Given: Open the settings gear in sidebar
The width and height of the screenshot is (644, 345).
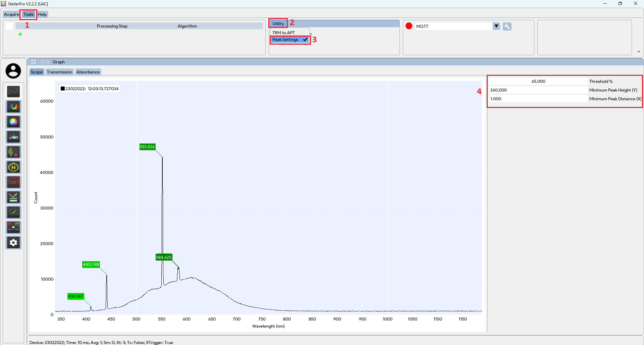Looking at the screenshot, I should click(13, 242).
